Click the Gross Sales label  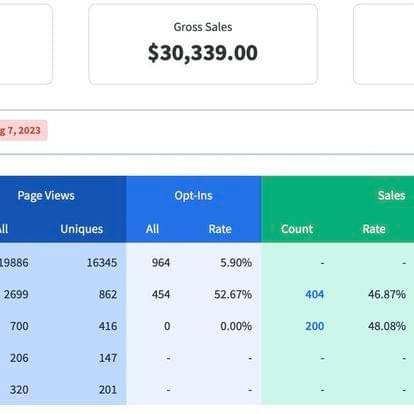click(x=203, y=27)
